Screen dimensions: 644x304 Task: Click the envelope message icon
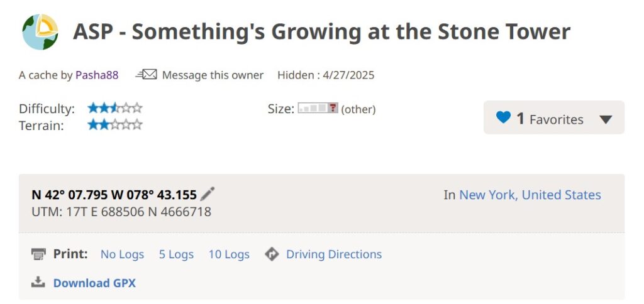pos(146,75)
